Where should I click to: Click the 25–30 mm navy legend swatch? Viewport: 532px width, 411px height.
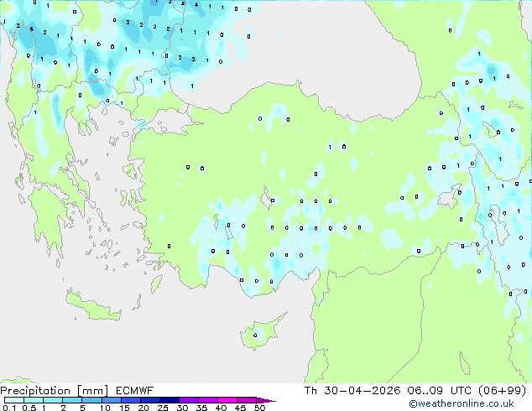[170, 400]
